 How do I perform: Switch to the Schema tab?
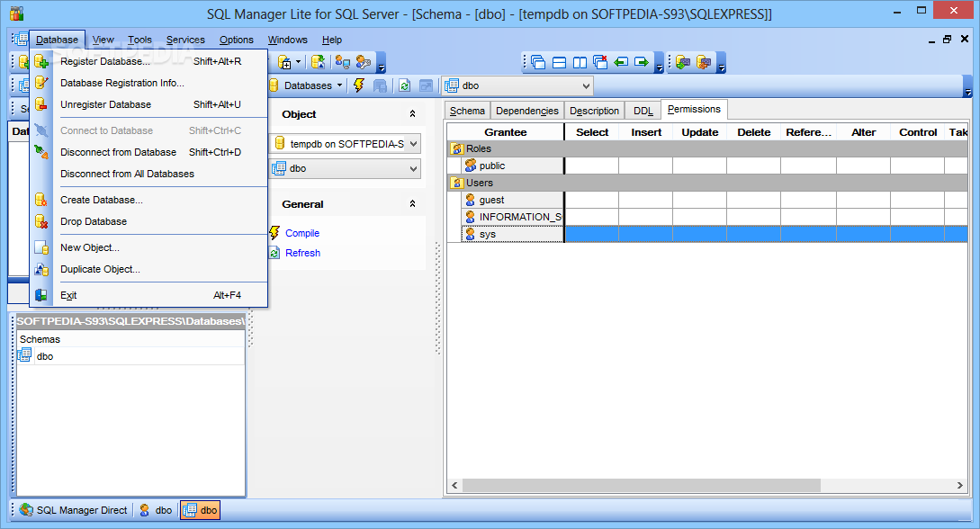tap(467, 111)
